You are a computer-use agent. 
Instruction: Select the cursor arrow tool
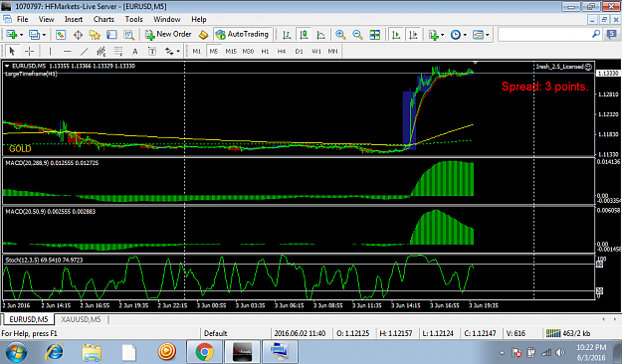pyautogui.click(x=12, y=51)
